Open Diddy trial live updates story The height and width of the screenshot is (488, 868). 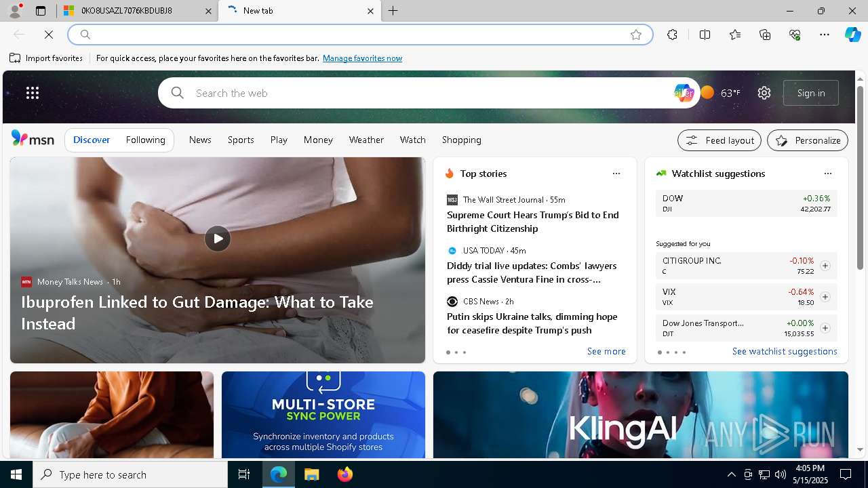534,272
